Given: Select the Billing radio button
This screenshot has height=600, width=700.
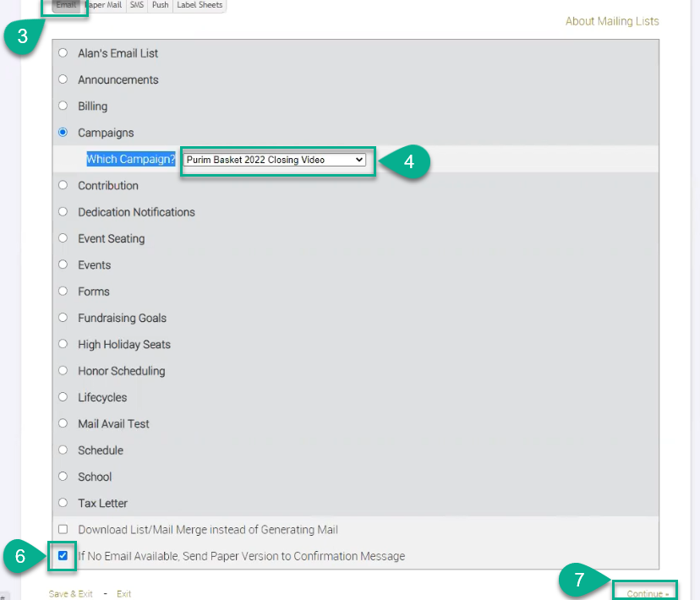Looking at the screenshot, I should [63, 106].
